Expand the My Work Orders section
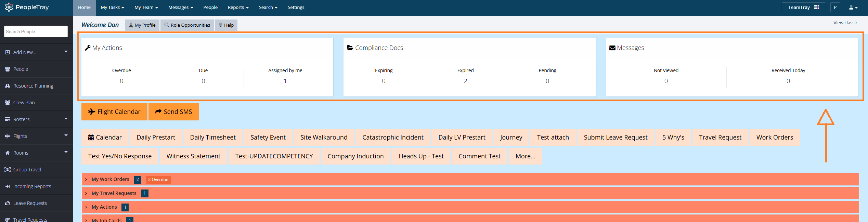Image resolution: width=868 pixels, height=222 pixels. [x=470, y=179]
